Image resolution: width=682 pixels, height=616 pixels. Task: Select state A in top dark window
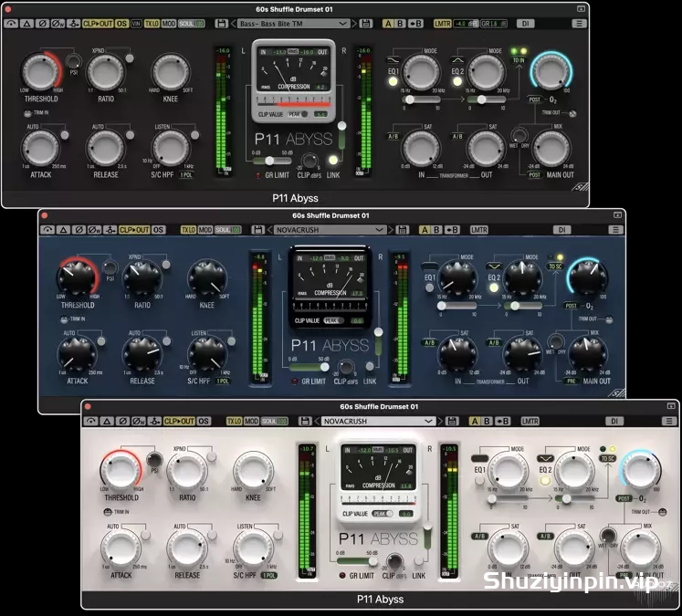tap(387, 24)
